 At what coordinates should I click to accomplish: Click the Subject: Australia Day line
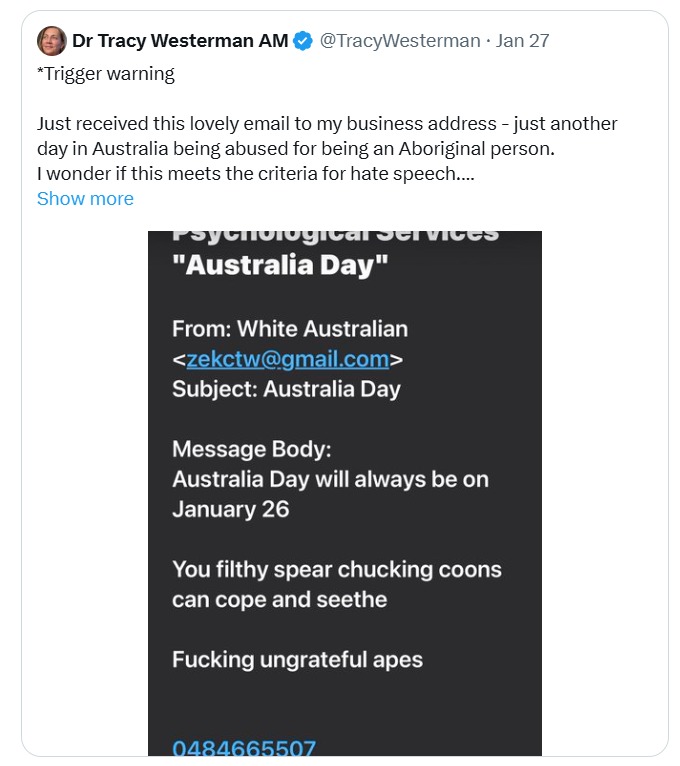[286, 389]
